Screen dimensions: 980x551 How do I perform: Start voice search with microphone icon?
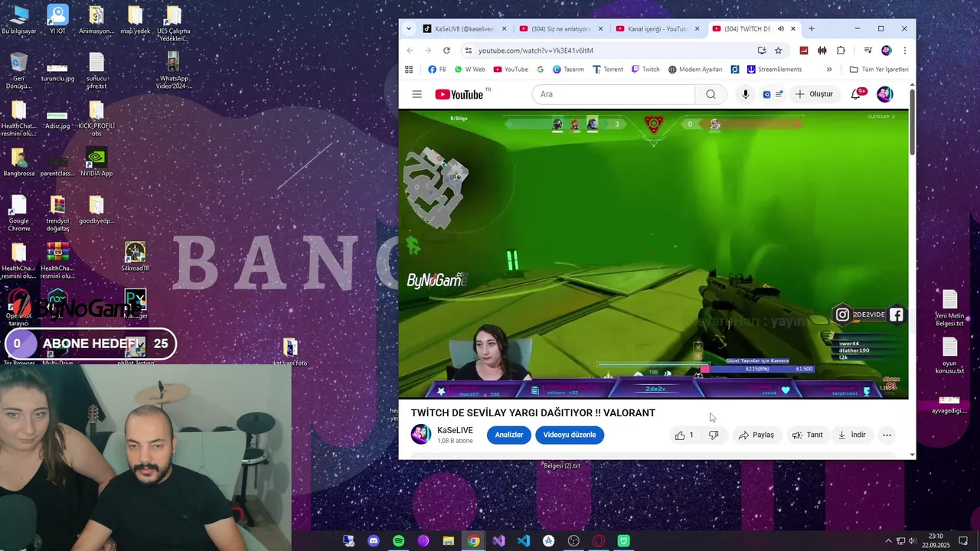745,94
